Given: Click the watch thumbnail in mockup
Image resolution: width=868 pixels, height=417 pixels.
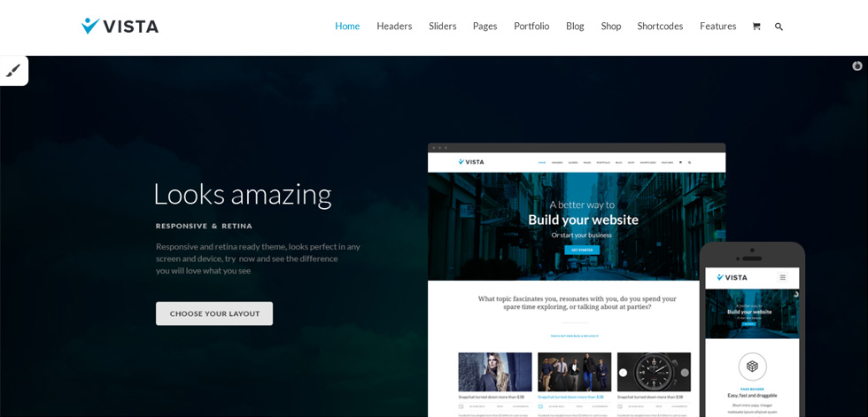Looking at the screenshot, I should [x=654, y=372].
